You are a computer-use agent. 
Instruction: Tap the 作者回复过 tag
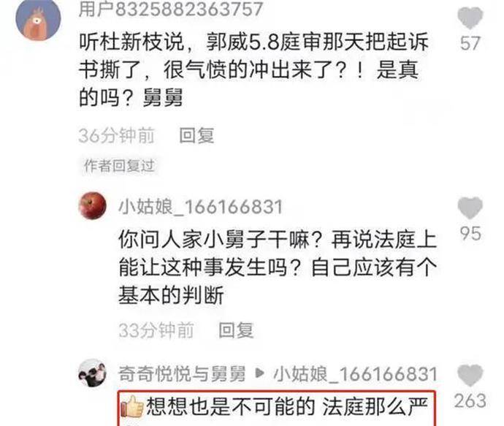[119, 166]
